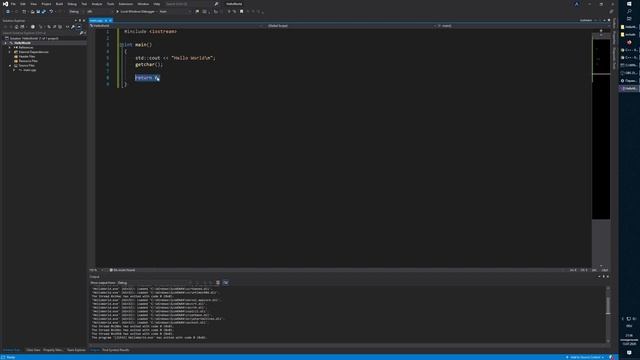Click the Save All toolbar icon
The width and height of the screenshot is (640, 360).
pos(44,11)
